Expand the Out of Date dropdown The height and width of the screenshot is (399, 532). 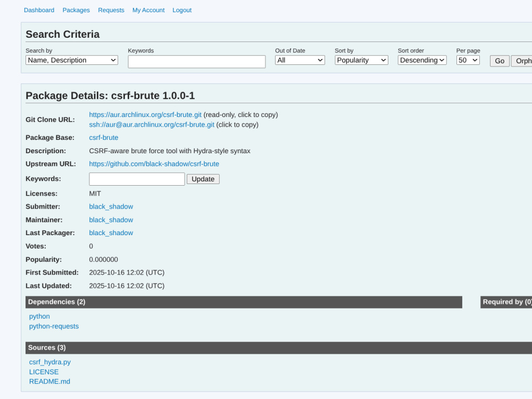(300, 60)
